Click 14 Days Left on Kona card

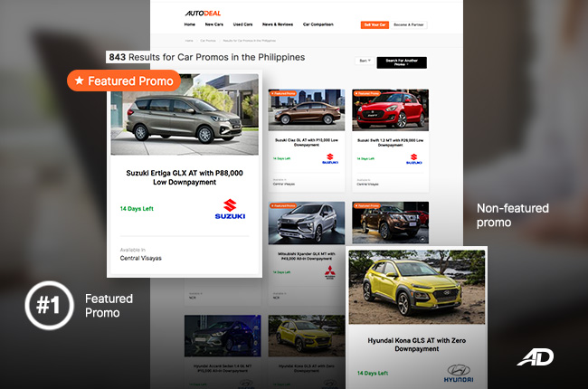(373, 373)
